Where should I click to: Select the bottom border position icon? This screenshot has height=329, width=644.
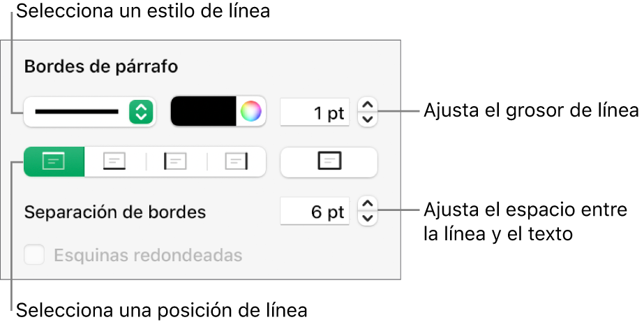(x=114, y=161)
